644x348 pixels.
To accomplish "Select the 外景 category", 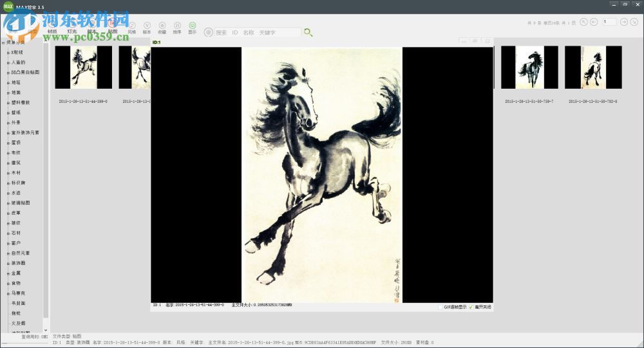I will [15, 122].
